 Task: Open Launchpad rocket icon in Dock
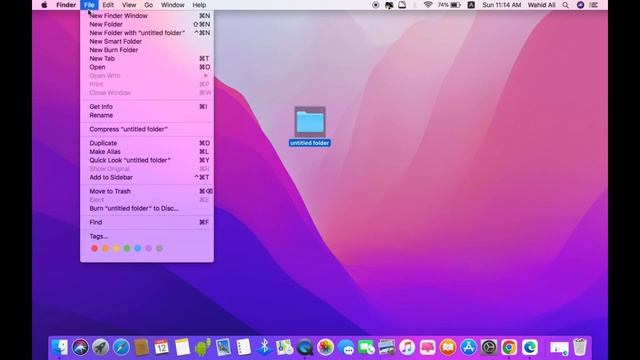click(x=101, y=347)
